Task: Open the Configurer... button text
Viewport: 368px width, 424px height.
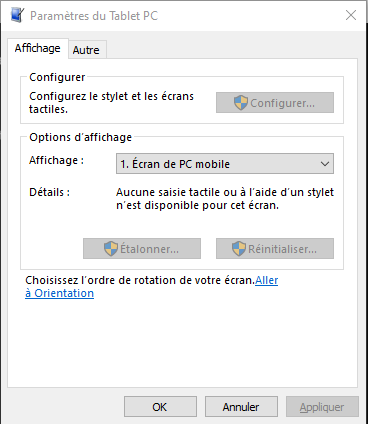Action: point(282,103)
